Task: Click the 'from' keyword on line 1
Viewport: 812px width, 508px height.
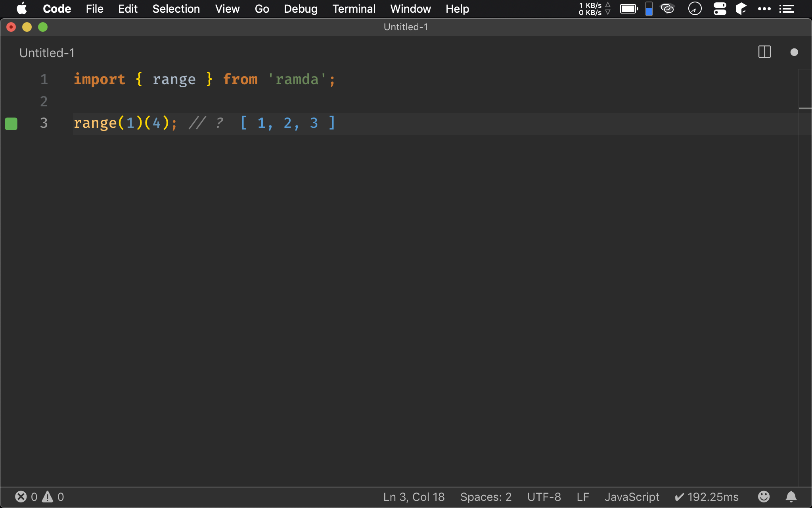Action: tap(240, 79)
